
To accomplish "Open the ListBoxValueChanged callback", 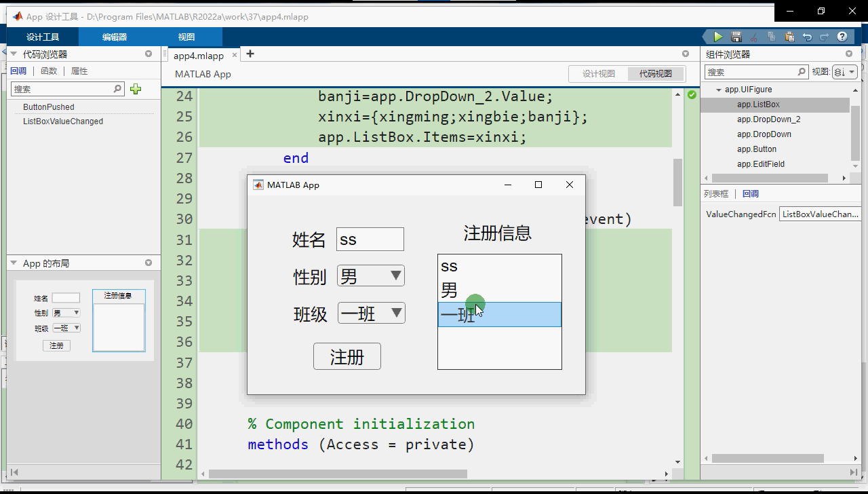I will 63,121.
